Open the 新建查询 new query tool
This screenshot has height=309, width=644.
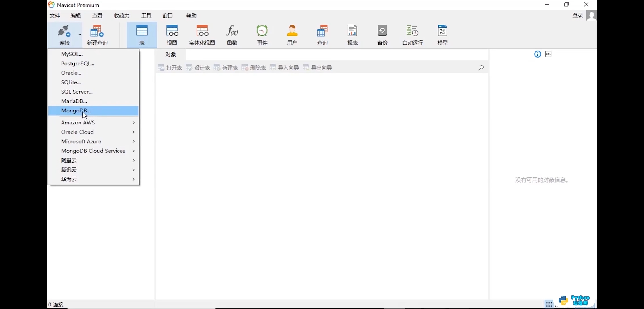coord(97,35)
